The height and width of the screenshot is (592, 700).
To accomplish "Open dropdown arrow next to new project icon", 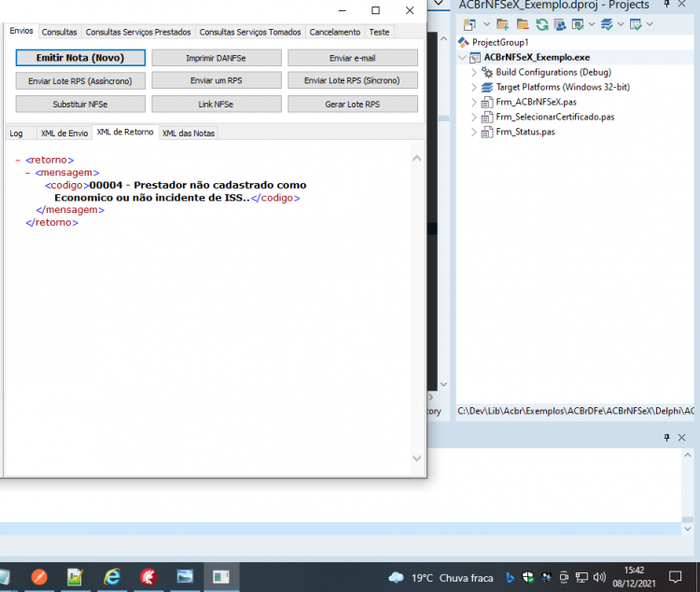I will [x=486, y=24].
